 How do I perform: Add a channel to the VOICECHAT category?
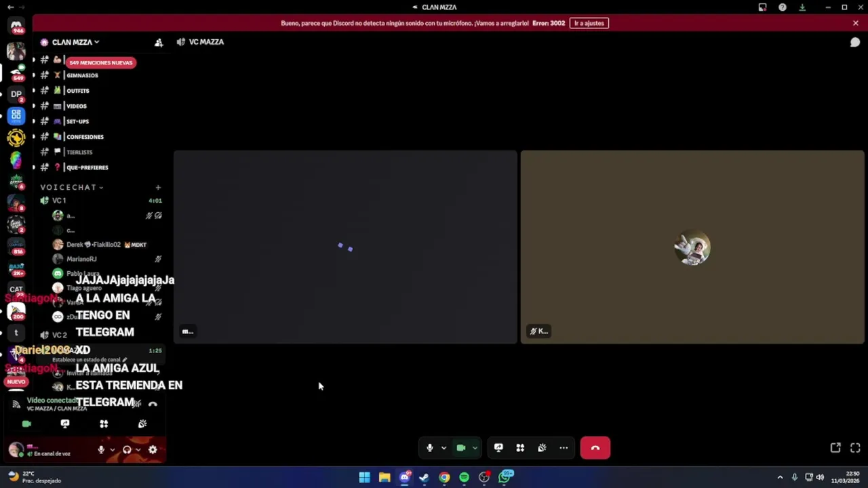(x=158, y=187)
